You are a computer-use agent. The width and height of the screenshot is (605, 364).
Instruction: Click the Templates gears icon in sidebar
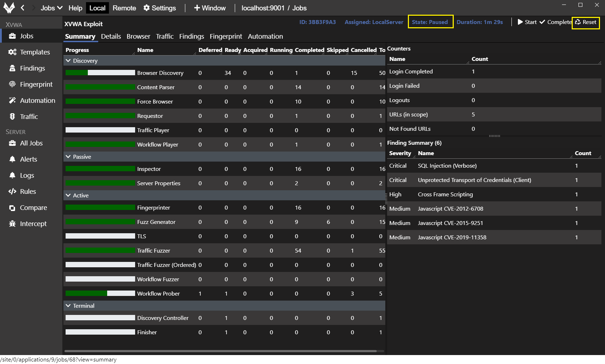12,52
